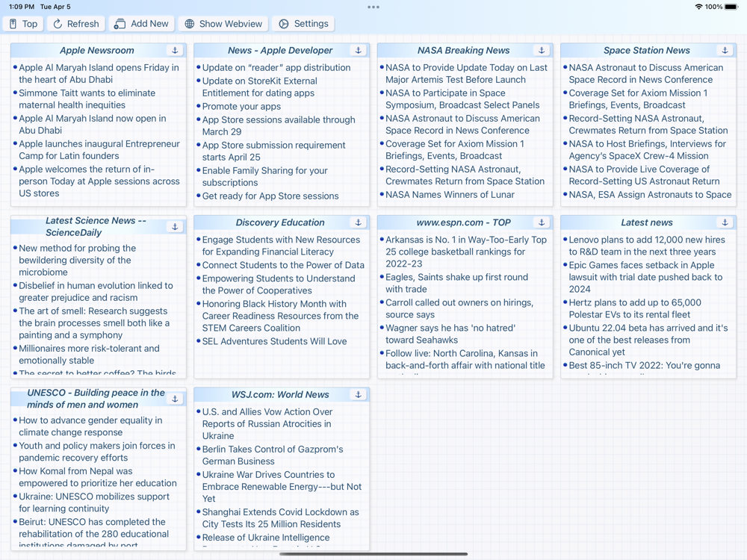Open 'Apple launches inaugural Entrepreneur Camp' article
The height and width of the screenshot is (560, 747).
pyautogui.click(x=99, y=149)
